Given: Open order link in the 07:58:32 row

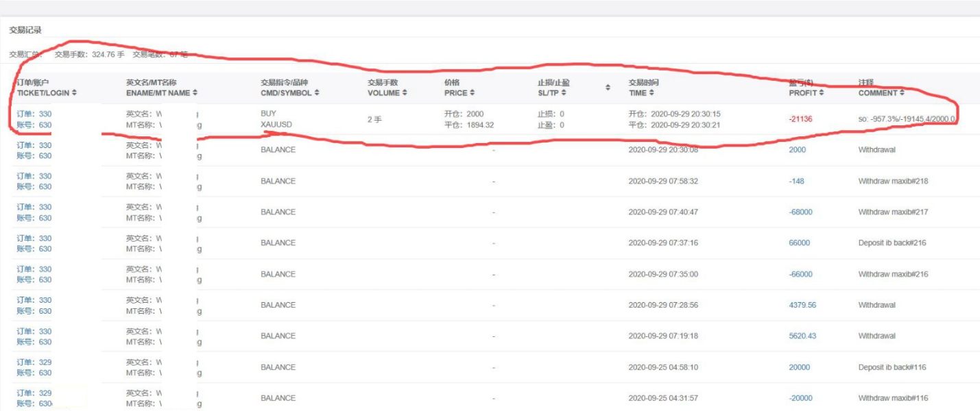Looking at the screenshot, I should (x=34, y=176).
